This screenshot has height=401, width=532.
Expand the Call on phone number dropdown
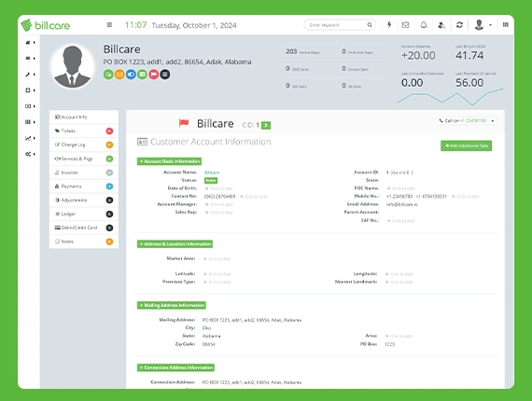coord(467,120)
